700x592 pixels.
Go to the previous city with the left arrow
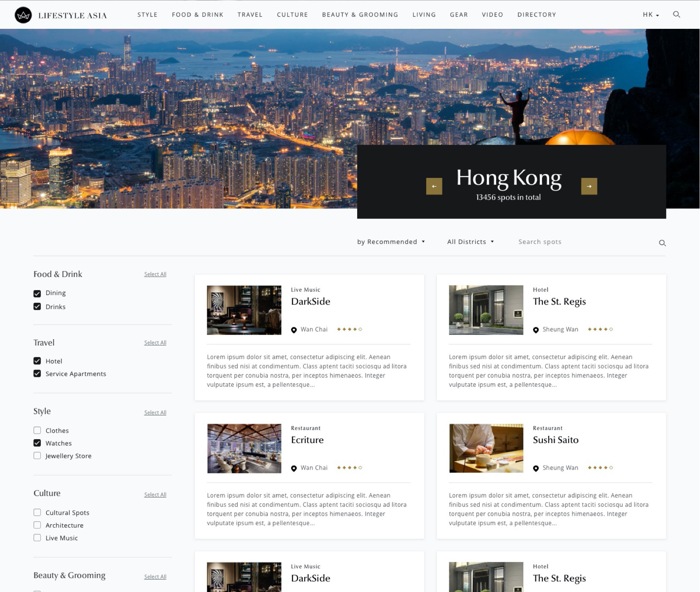coord(434,186)
